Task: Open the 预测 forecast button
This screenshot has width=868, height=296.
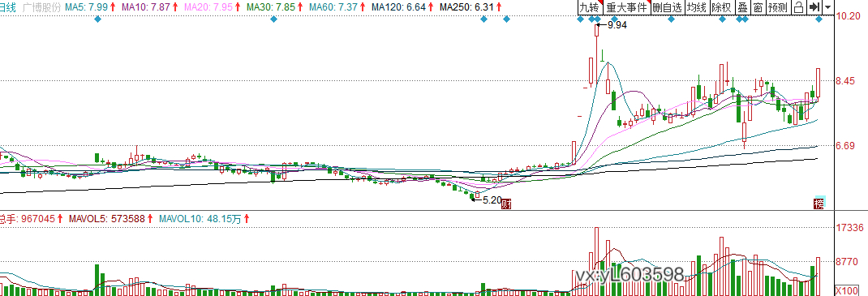Action: 778,7
